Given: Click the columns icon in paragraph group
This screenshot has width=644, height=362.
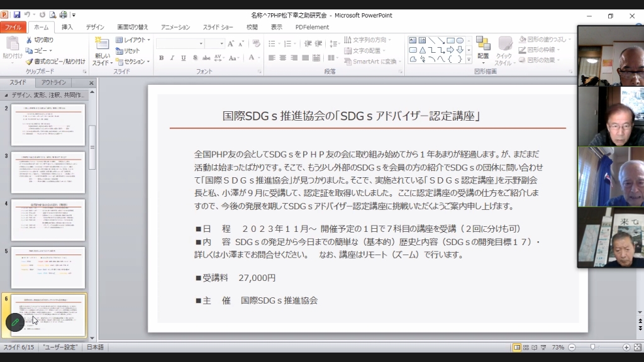Looking at the screenshot, I should point(331,58).
